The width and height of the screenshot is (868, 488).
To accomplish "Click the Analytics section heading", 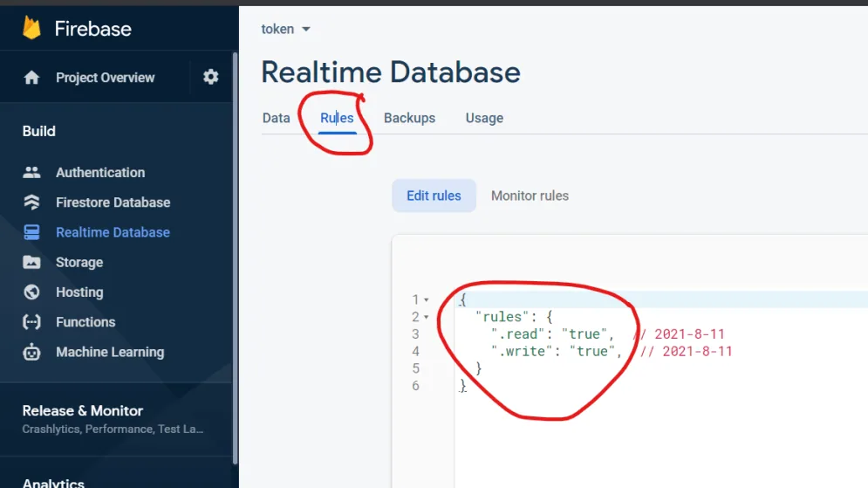I will pos(53,483).
